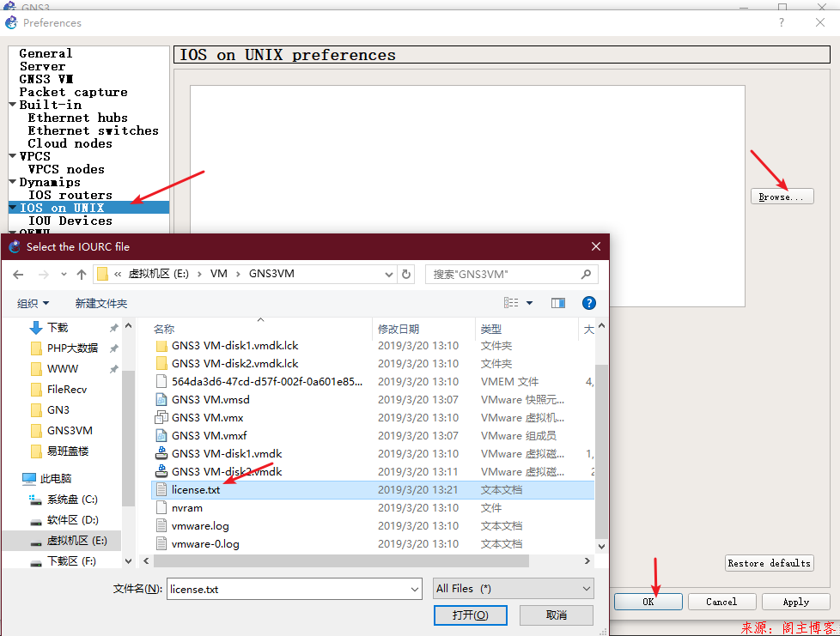Click Apply in the Preferences window
840x636 pixels.
pyautogui.click(x=795, y=602)
